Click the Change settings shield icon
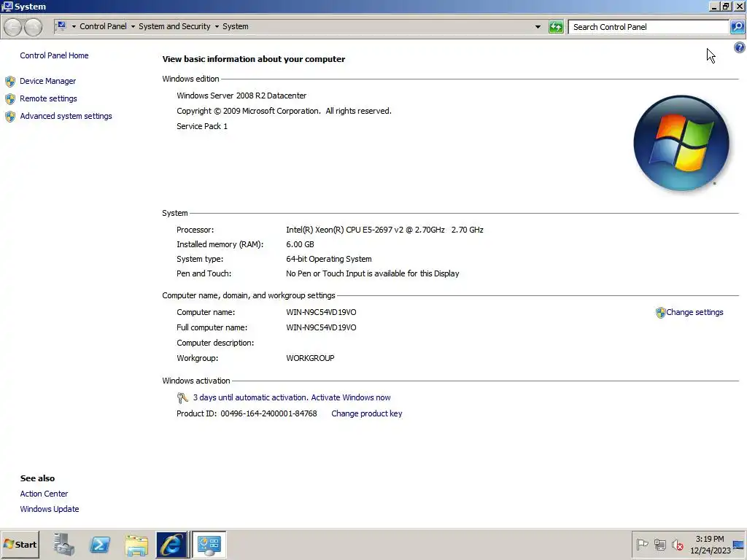The image size is (747, 560). 660,313
